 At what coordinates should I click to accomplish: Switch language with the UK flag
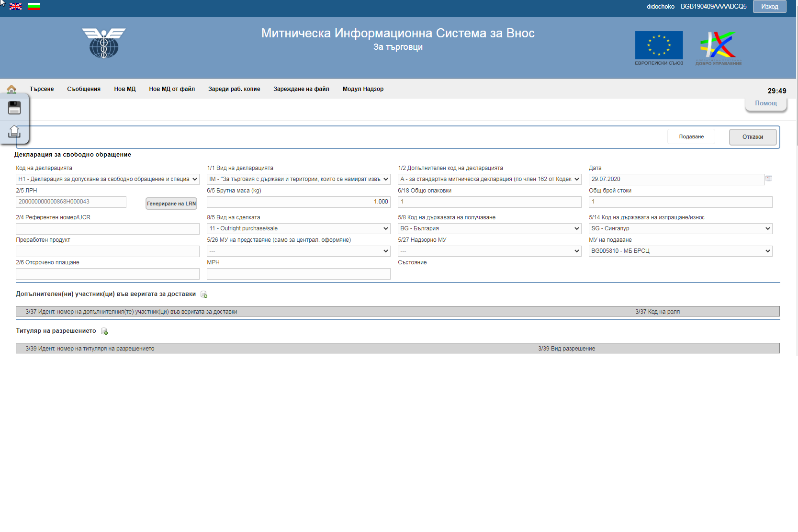(15, 6)
